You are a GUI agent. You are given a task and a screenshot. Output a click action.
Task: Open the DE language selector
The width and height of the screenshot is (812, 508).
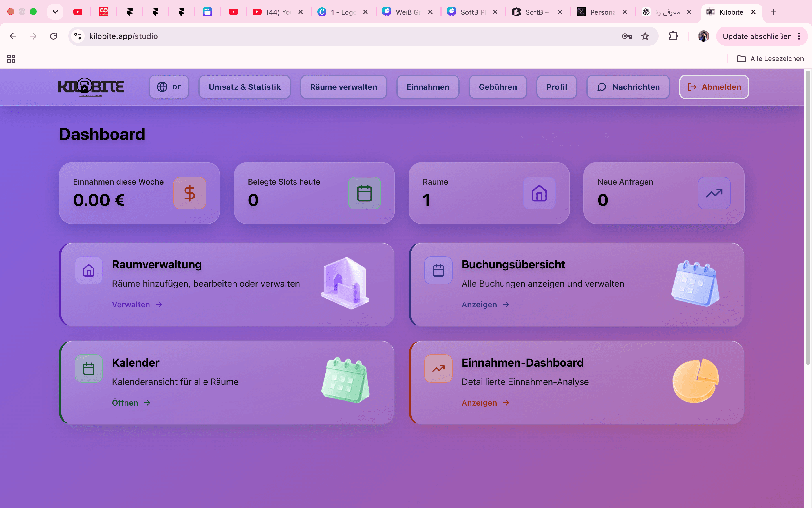click(169, 87)
